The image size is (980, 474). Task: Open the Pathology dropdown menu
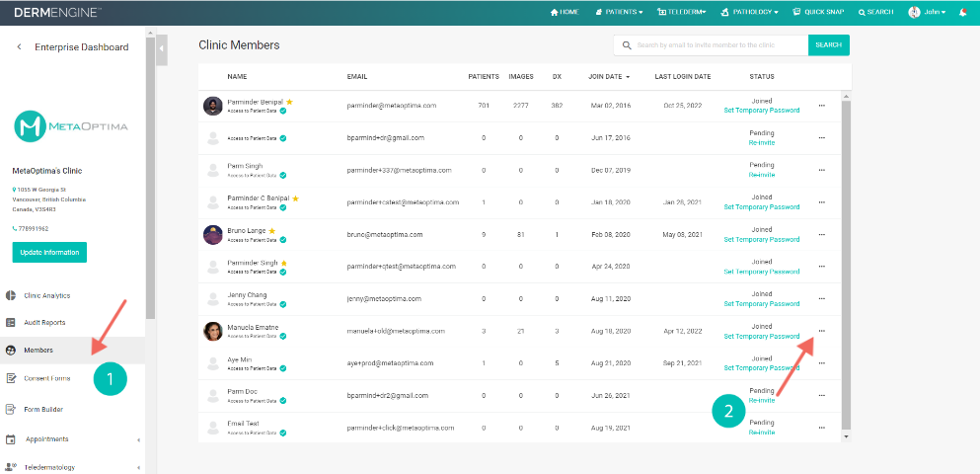(749, 12)
